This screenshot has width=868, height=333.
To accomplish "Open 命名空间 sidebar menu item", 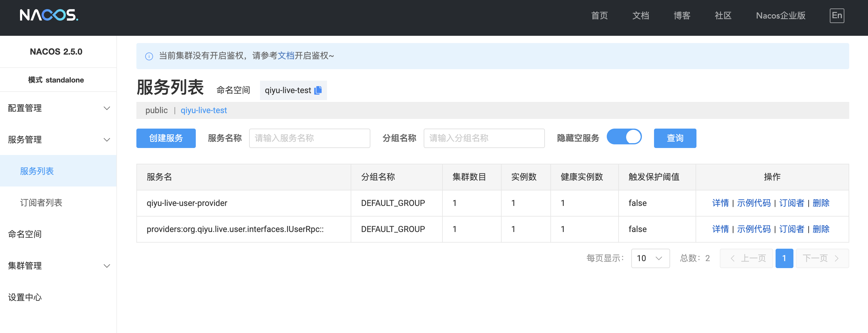I will 25,234.
